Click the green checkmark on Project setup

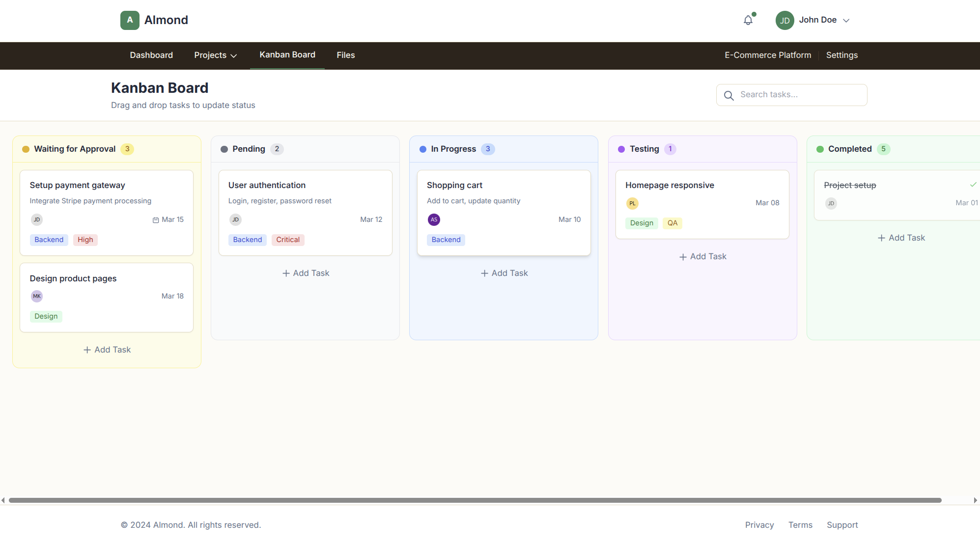973,185
